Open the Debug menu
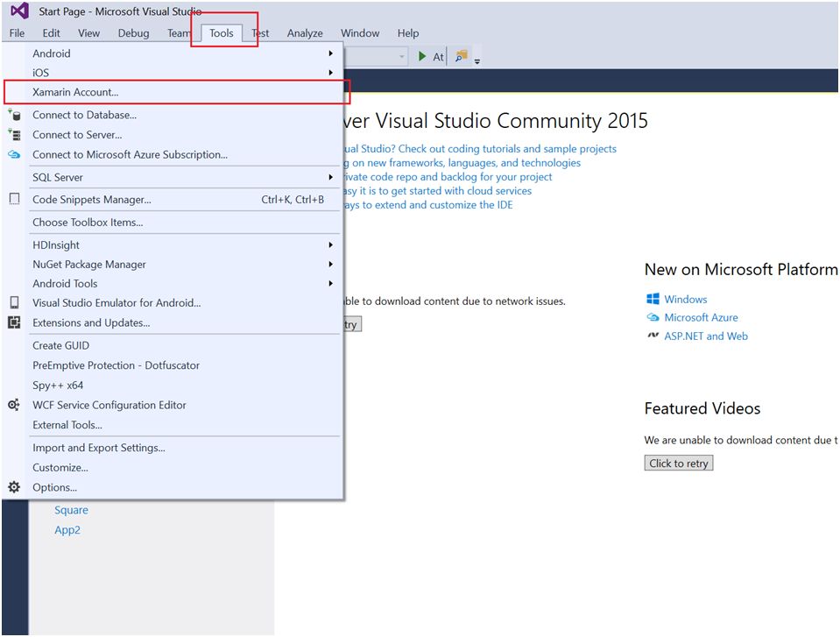The width and height of the screenshot is (840, 637). 133,32
